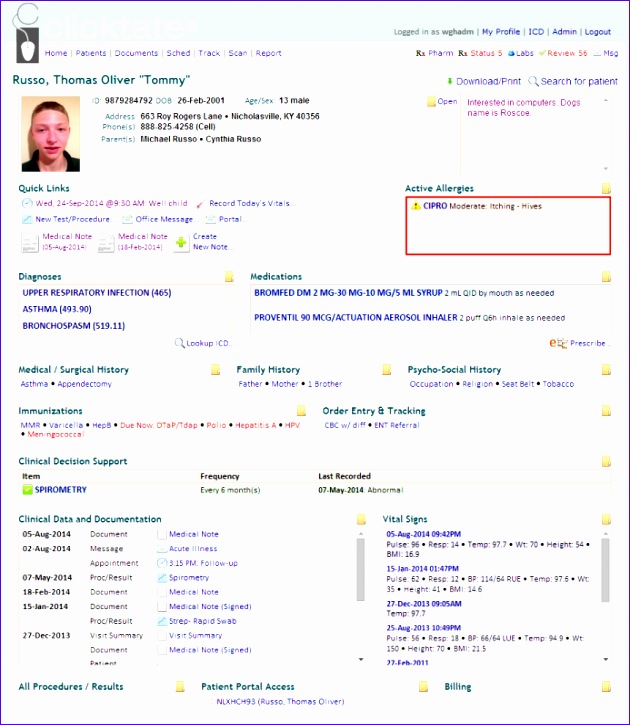Open the yellow note icon beside Family History
This screenshot has height=725, width=630.
click(x=387, y=370)
